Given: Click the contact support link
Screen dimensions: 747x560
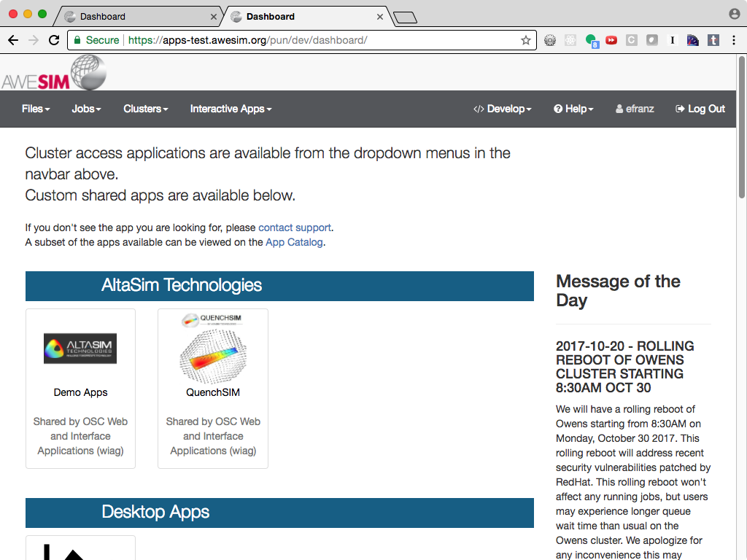Looking at the screenshot, I should coord(294,227).
